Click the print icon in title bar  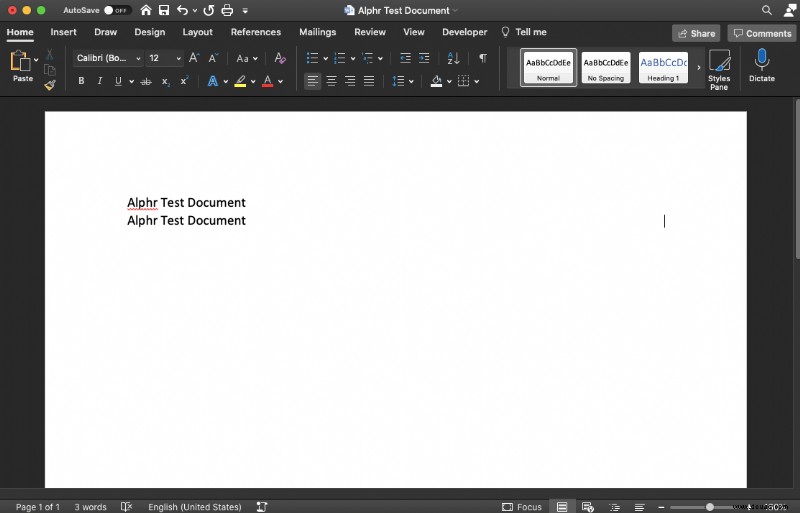227,10
